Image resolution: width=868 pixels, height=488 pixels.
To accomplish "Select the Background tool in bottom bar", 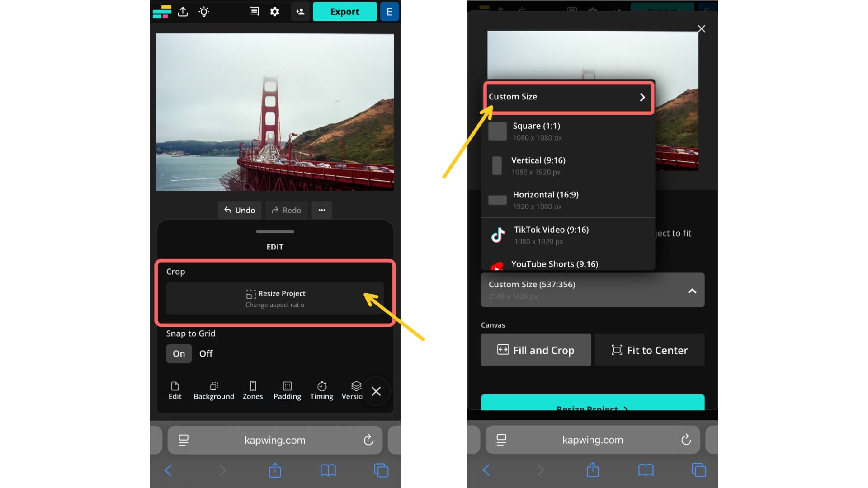I will click(214, 390).
